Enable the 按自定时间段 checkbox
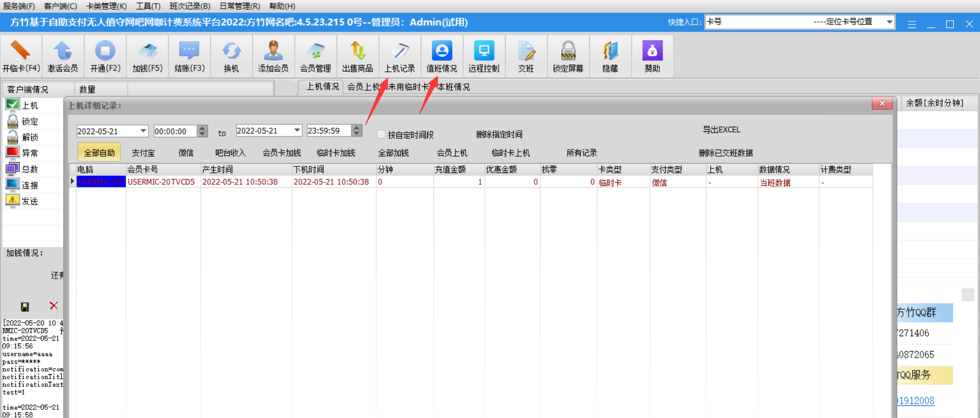Image resolution: width=980 pixels, height=418 pixels. (x=381, y=135)
